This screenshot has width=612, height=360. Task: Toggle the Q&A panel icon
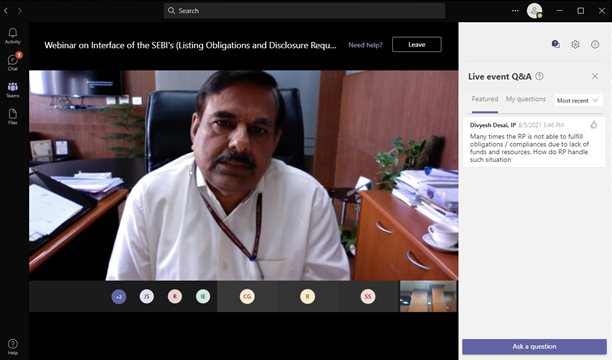point(555,44)
